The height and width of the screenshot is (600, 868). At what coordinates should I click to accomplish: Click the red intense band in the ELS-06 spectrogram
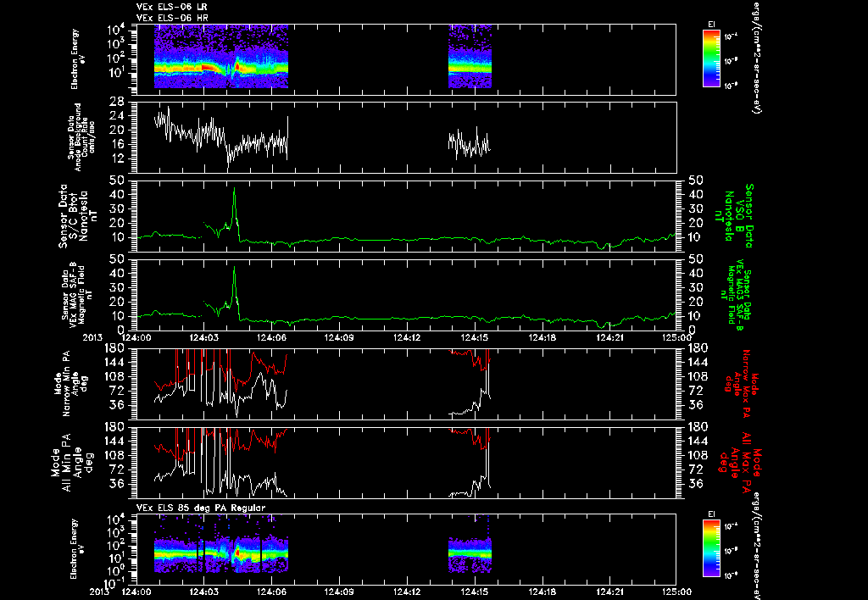coord(210,68)
